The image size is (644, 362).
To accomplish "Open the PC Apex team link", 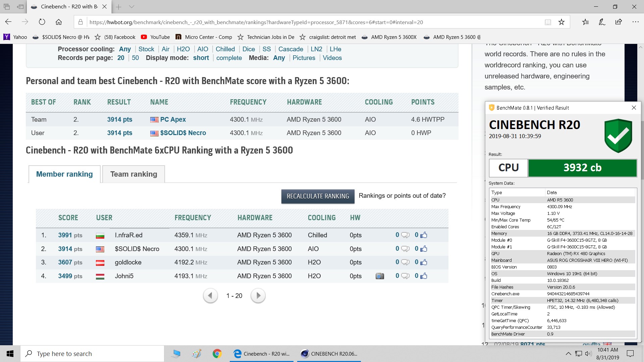I will tap(173, 120).
